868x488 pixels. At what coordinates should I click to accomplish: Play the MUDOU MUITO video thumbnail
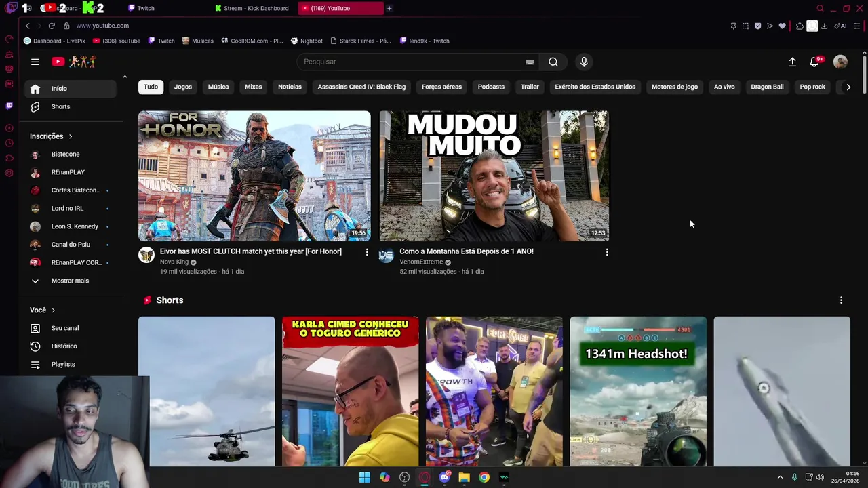click(494, 176)
